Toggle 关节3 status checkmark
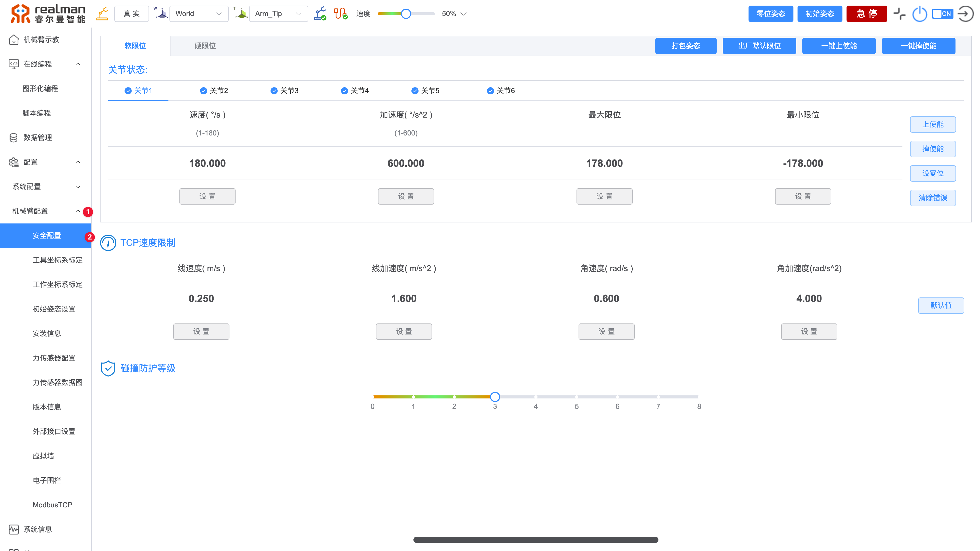This screenshot has height=551, width=980. point(274,91)
